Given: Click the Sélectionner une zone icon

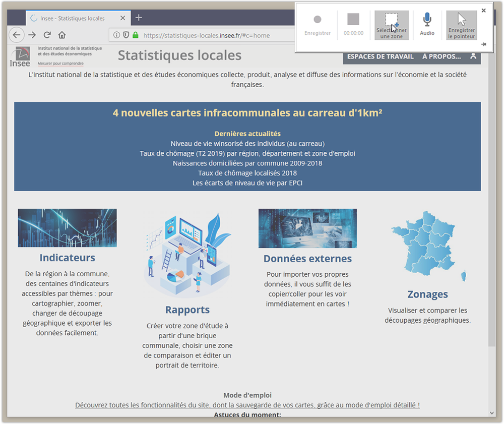Looking at the screenshot, I should [x=391, y=20].
